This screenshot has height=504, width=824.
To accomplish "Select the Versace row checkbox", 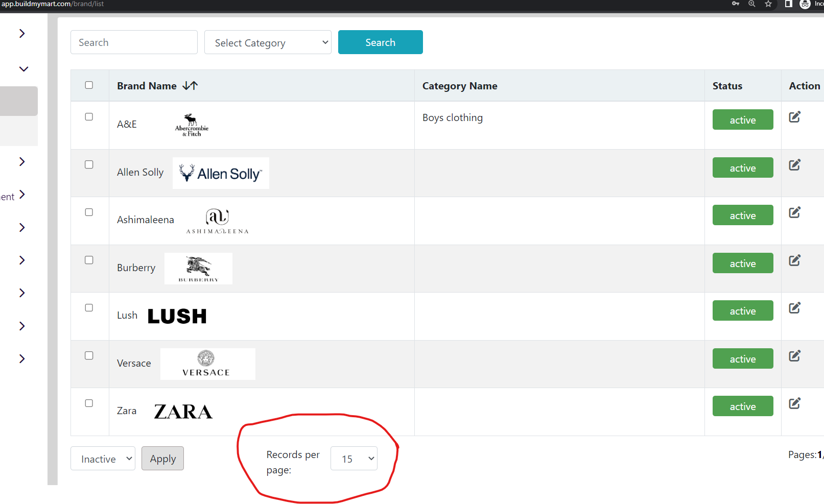I will click(x=89, y=355).
